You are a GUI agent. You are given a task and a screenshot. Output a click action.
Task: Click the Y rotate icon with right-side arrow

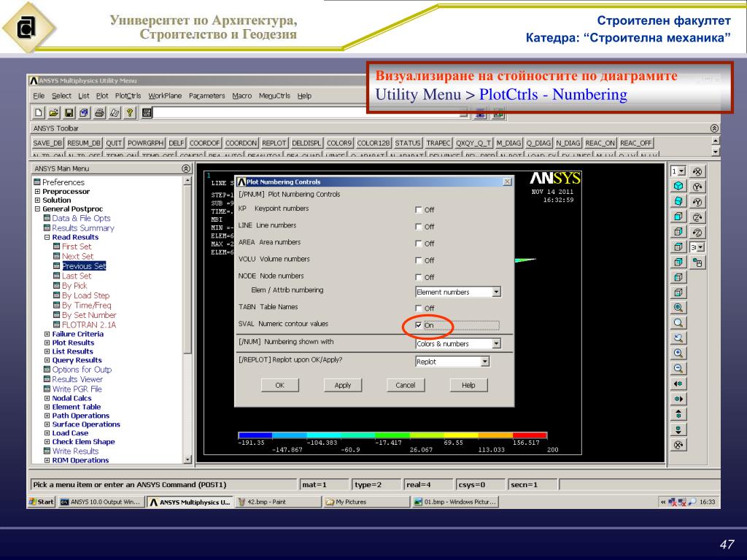coord(697,187)
